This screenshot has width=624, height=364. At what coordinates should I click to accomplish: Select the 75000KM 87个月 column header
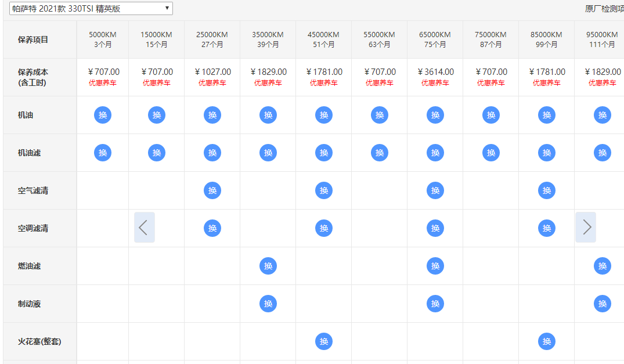pos(491,39)
